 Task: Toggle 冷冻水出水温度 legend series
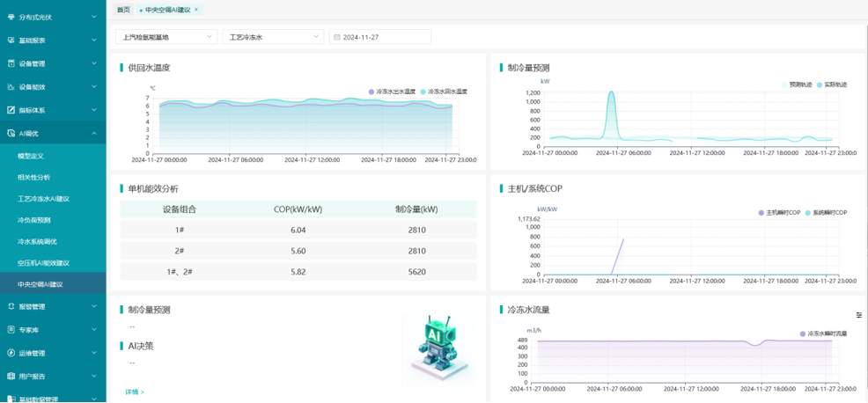pos(392,92)
